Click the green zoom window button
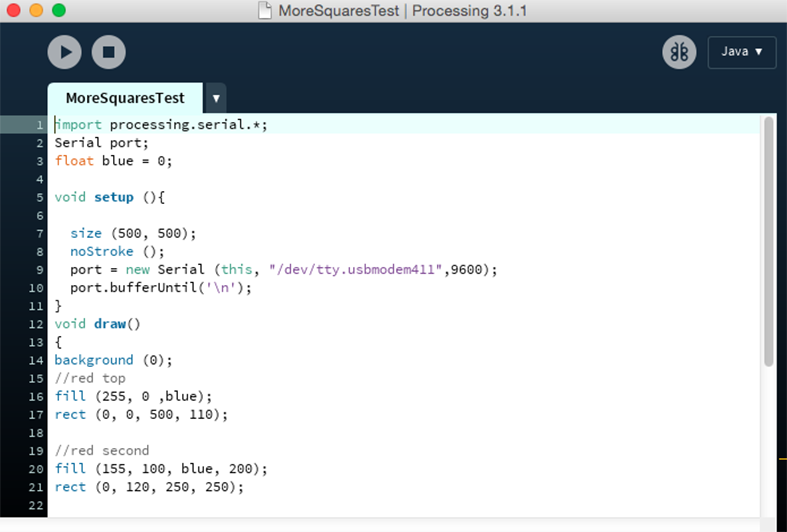This screenshot has width=787, height=532. (x=59, y=10)
